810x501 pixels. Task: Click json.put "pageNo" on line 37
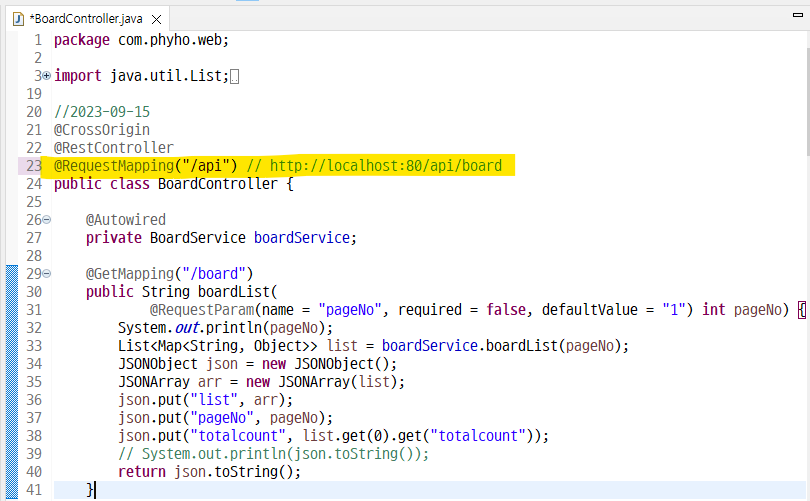(225, 418)
